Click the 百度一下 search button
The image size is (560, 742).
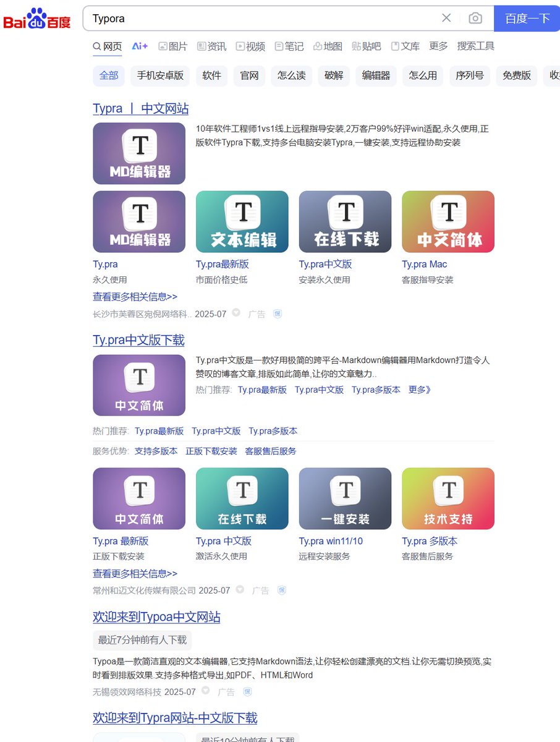[527, 19]
